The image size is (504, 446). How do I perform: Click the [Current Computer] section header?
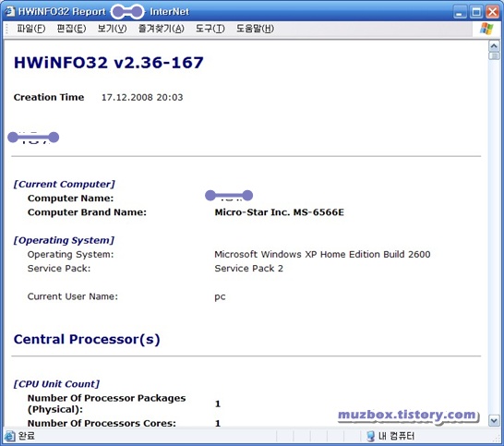tap(64, 185)
